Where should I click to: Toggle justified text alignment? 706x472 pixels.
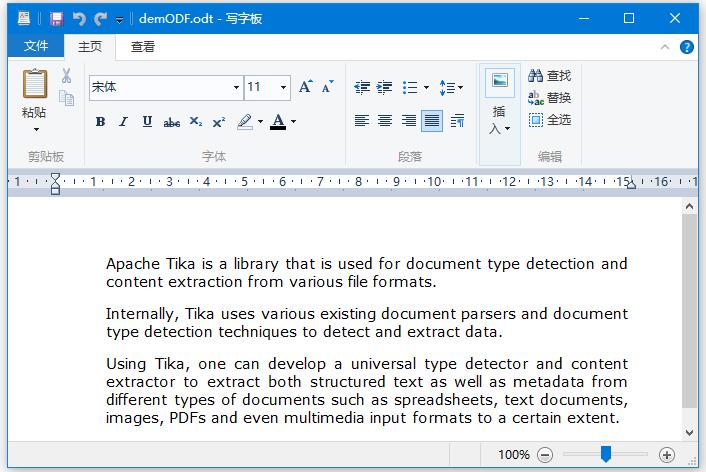click(x=432, y=121)
